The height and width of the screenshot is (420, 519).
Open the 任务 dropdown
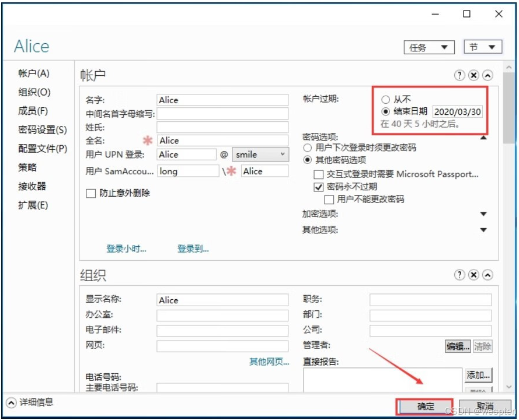pyautogui.click(x=429, y=47)
